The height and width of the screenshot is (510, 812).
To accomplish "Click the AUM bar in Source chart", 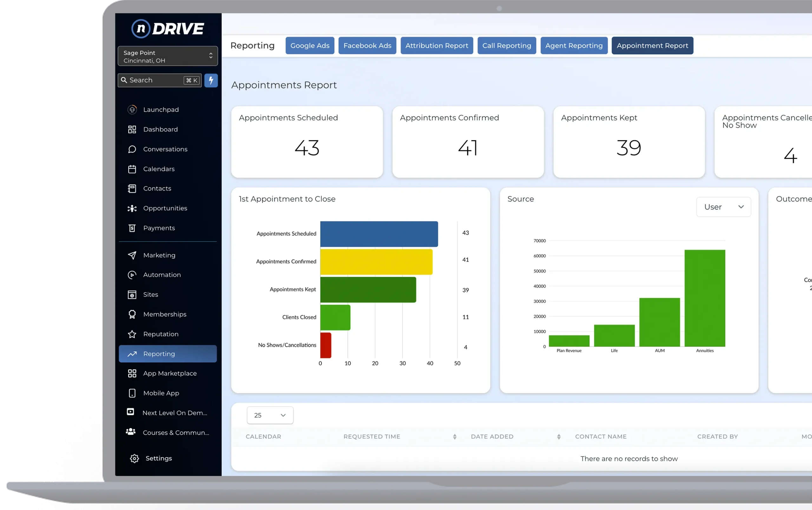I will pyautogui.click(x=660, y=322).
